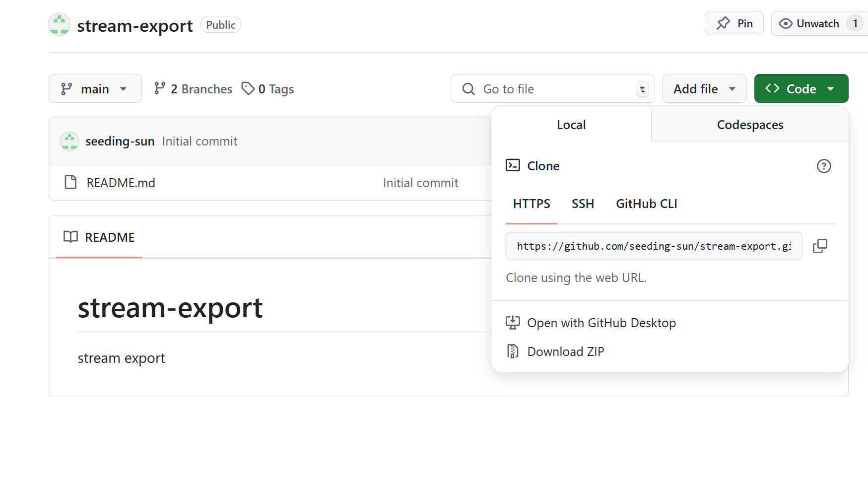Click the stream-export repository name
The image size is (868, 491).
point(135,25)
